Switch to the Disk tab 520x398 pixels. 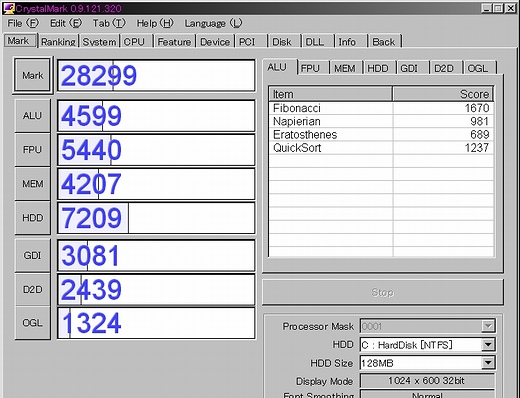(285, 42)
